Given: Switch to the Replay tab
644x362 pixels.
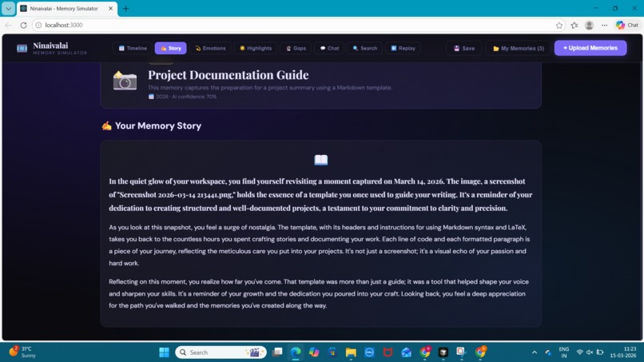Looking at the screenshot, I should [403, 48].
